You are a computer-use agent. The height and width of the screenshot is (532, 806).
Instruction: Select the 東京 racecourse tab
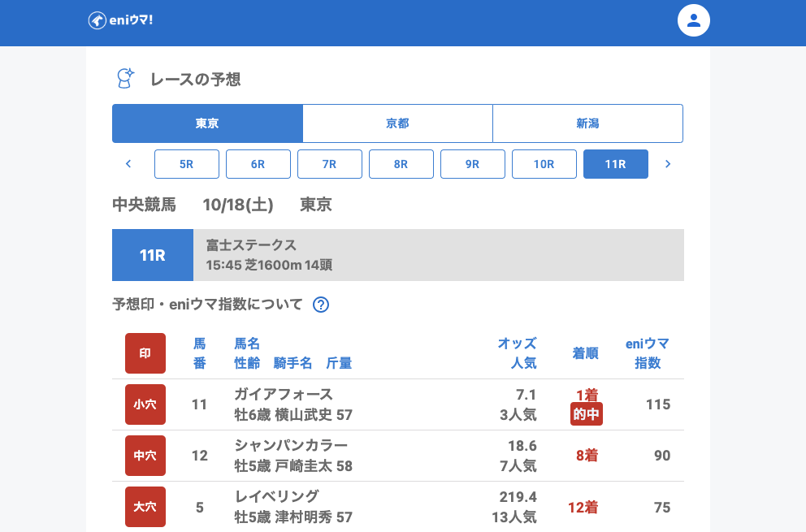[x=207, y=123]
